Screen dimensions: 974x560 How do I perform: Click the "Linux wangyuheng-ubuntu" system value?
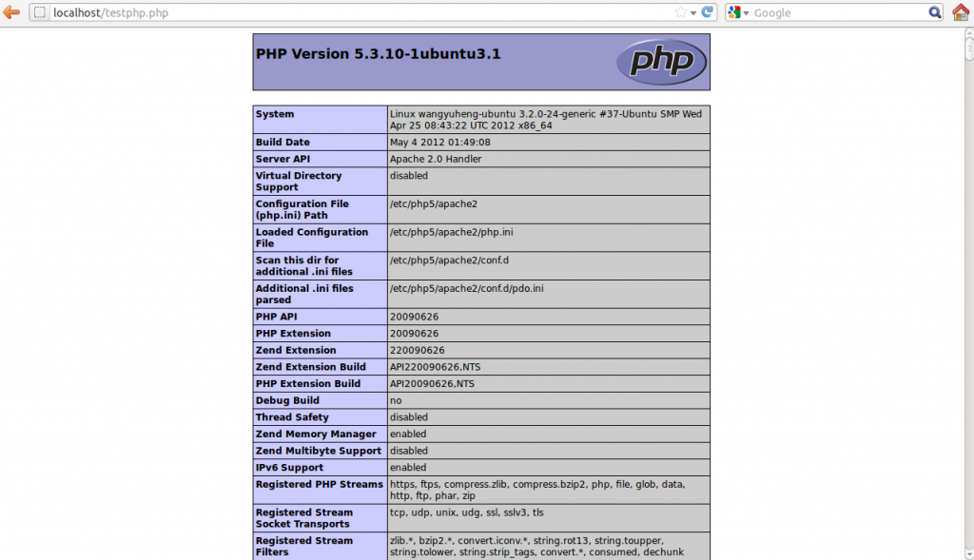[x=546, y=120]
